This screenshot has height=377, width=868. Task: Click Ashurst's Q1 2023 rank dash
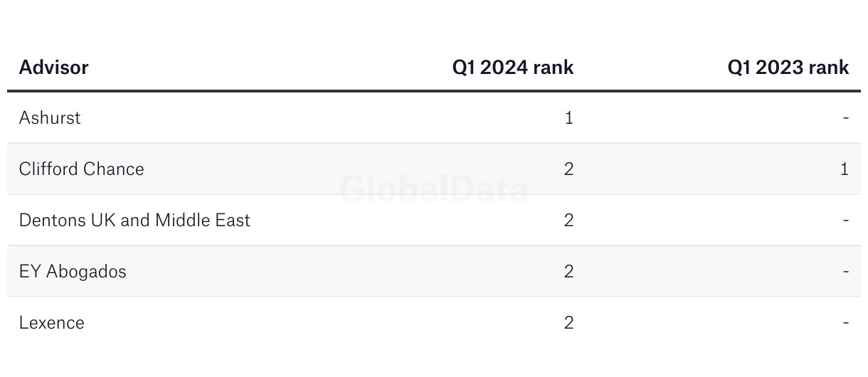click(846, 118)
